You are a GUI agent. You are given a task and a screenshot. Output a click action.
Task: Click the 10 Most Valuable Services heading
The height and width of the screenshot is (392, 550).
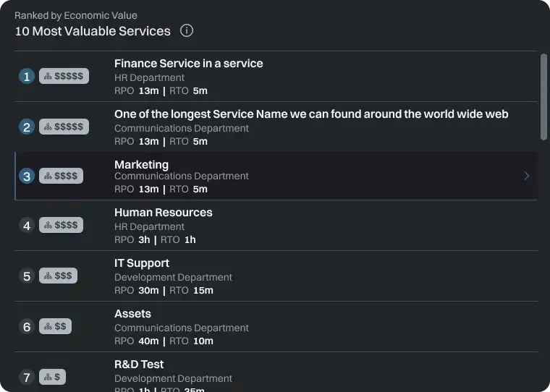coord(93,31)
